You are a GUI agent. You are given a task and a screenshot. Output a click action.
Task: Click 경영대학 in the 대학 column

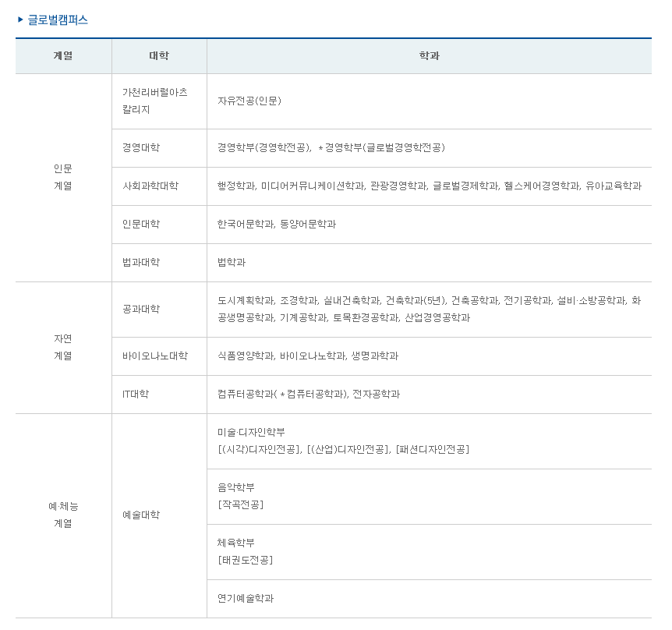coord(141,147)
